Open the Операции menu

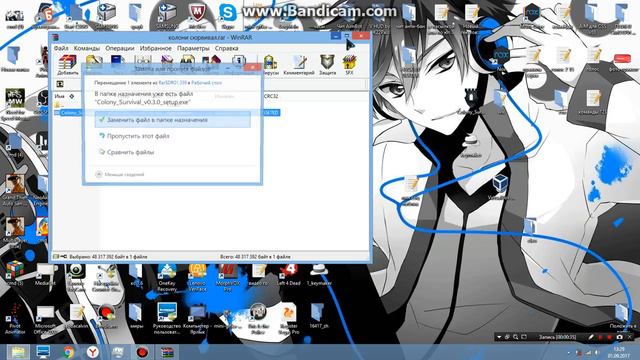click(120, 48)
